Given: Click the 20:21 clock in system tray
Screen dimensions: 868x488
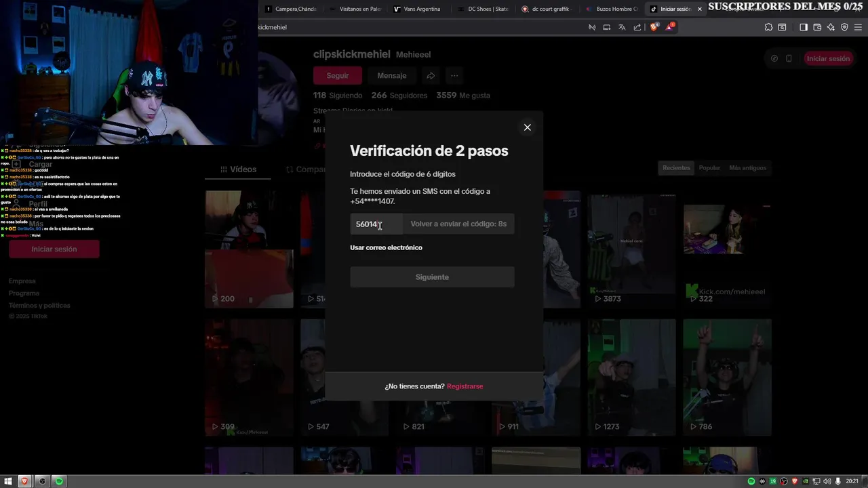Looking at the screenshot, I should click(852, 481).
